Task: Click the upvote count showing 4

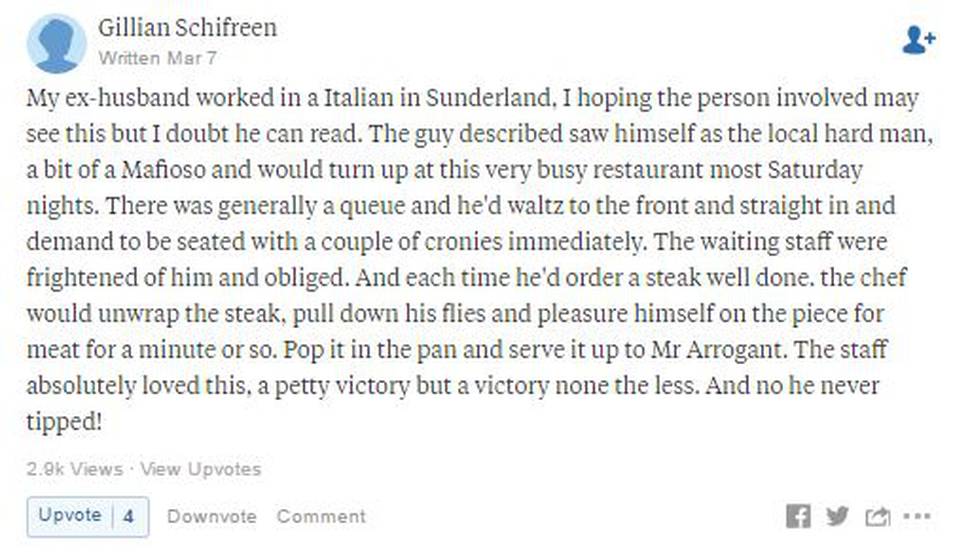Action: [129, 517]
